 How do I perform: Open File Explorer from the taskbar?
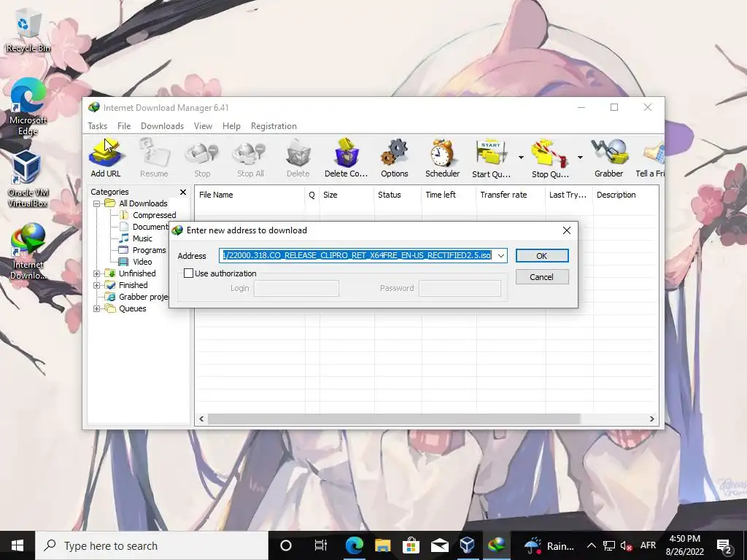pyautogui.click(x=382, y=545)
